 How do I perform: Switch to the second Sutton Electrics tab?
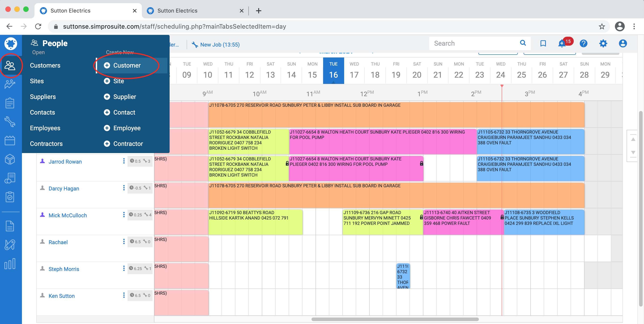coord(177,11)
